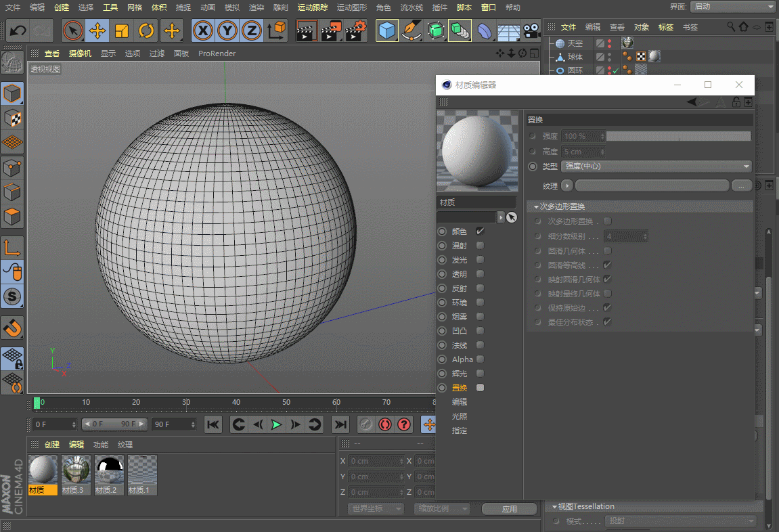Uncheck the 颜色 channel checkbox

480,231
